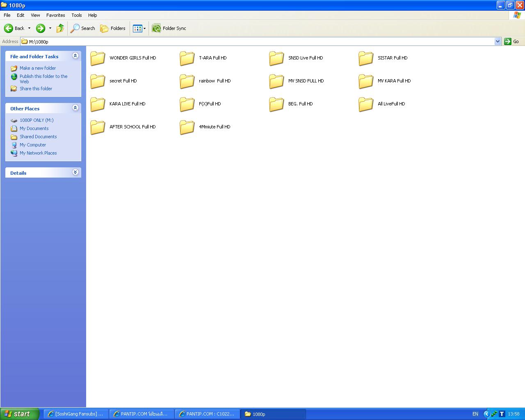The height and width of the screenshot is (420, 525).
Task: Open the Edit menu
Action: coord(21,15)
